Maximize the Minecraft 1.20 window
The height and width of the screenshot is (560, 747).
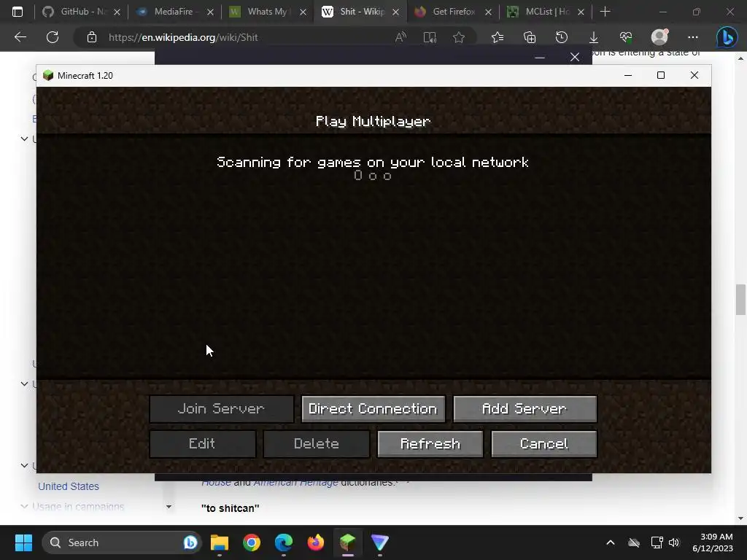661,75
